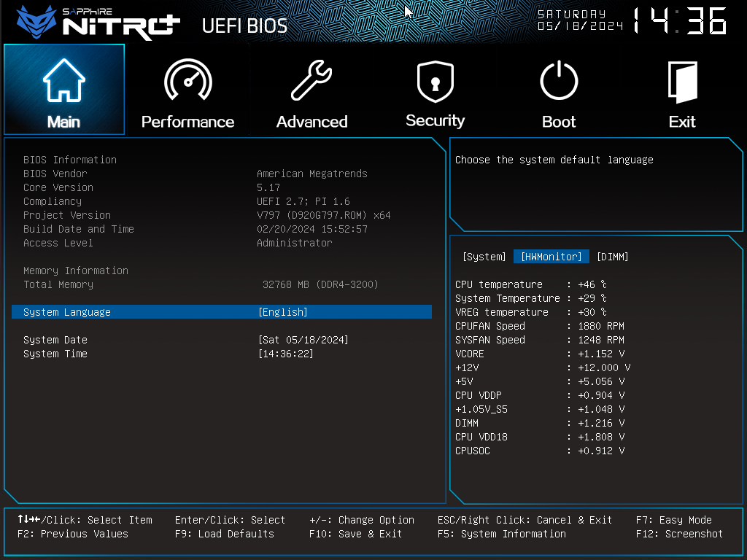This screenshot has height=560, width=747.
Task: Click the Security shield icon
Action: [x=435, y=81]
